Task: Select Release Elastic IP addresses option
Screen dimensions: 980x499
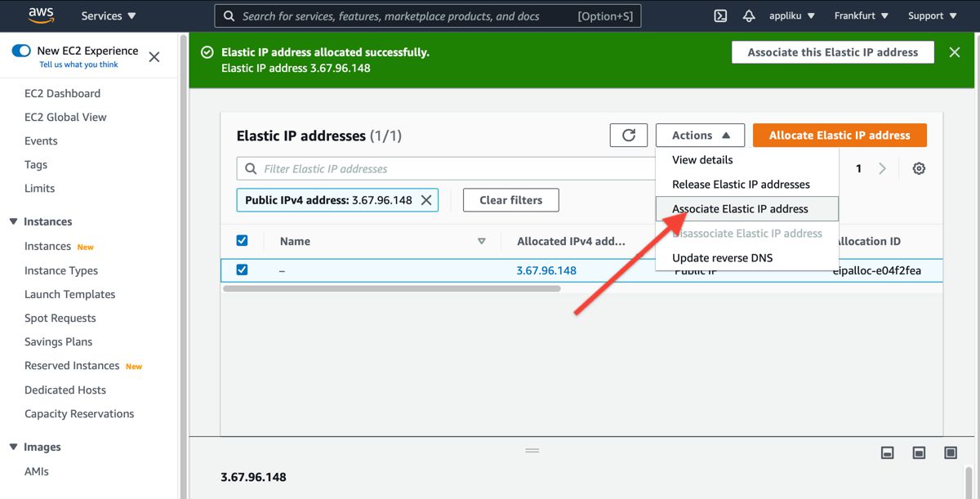Action: click(x=741, y=185)
